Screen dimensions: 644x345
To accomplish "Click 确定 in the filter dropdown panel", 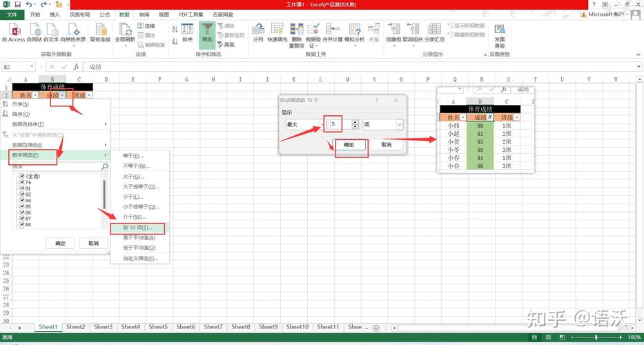I will click(60, 243).
